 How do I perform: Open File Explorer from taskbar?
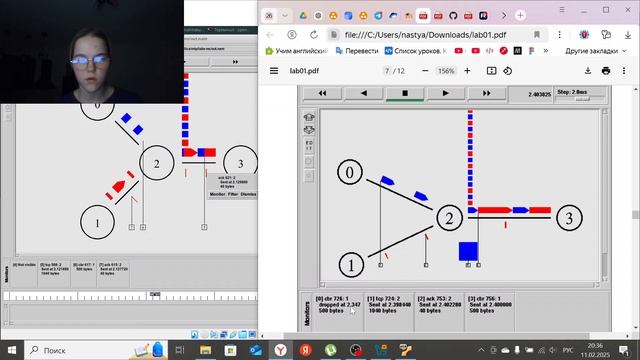pos(205,350)
